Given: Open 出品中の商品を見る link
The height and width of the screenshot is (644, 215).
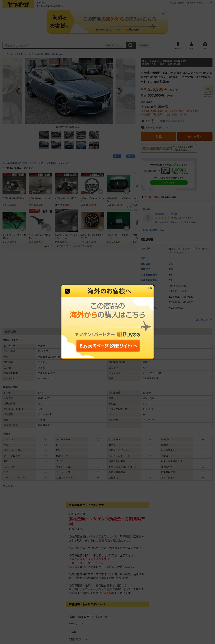Looking at the screenshot, I should tap(153, 230).
